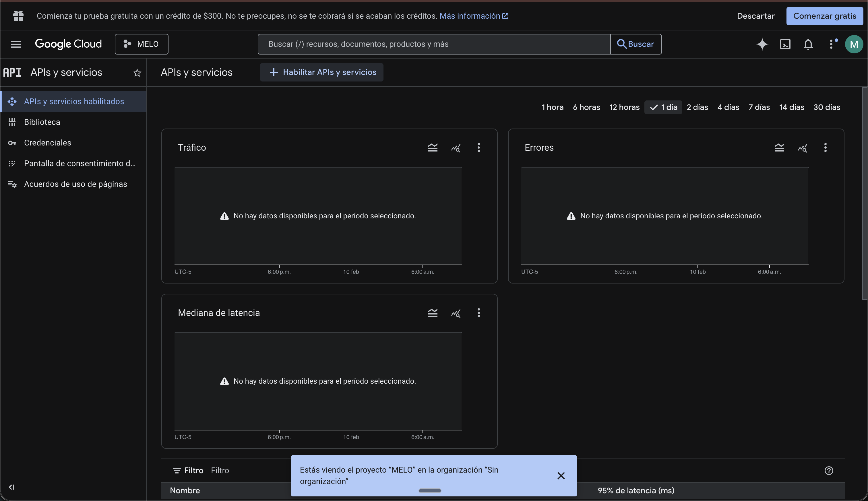The height and width of the screenshot is (501, 868).
Task: Select the 7 días time range
Action: (759, 107)
